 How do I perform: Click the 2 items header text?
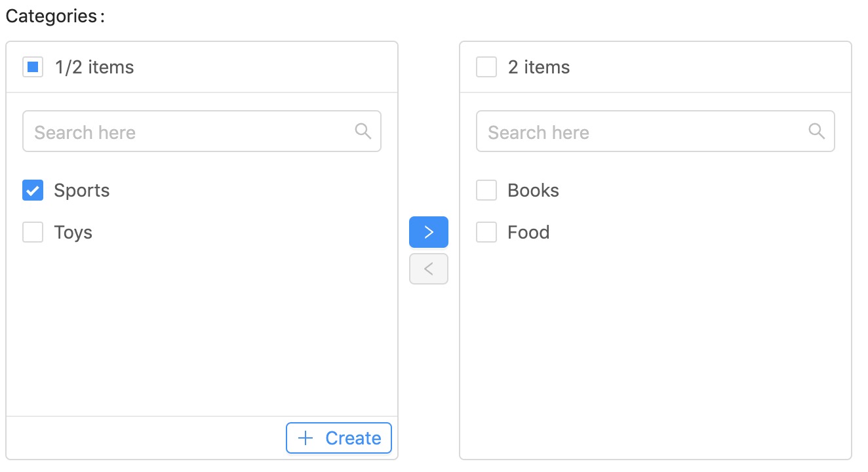(539, 68)
